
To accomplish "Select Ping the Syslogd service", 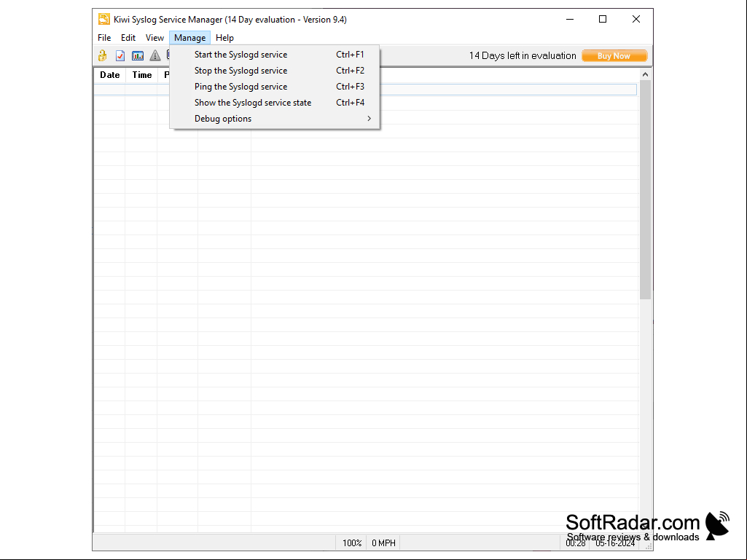I will [x=275, y=87].
